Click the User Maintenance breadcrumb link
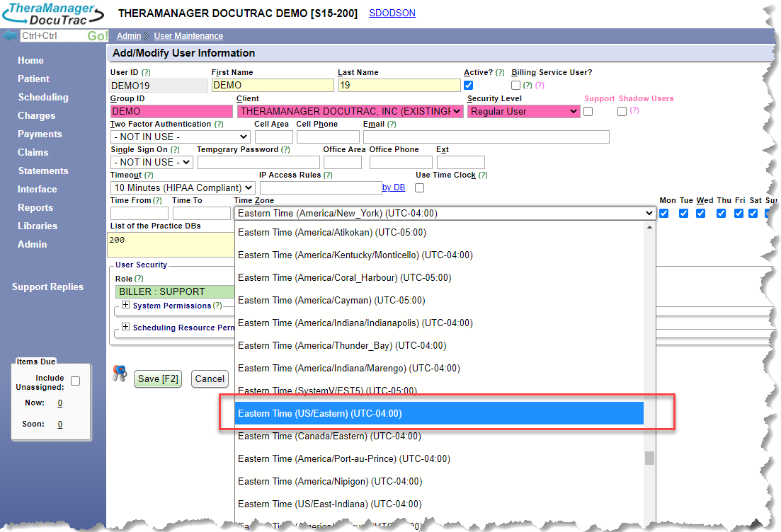The height and width of the screenshot is (532, 781). click(x=188, y=36)
